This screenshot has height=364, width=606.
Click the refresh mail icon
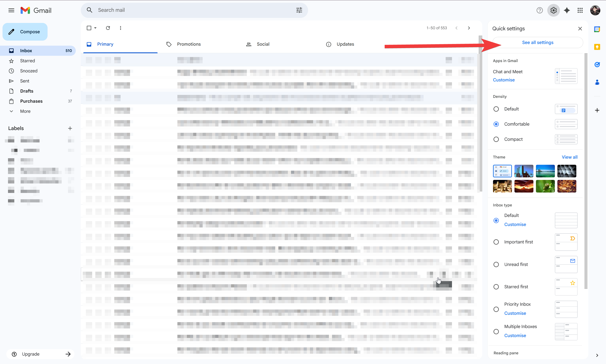[x=108, y=28]
